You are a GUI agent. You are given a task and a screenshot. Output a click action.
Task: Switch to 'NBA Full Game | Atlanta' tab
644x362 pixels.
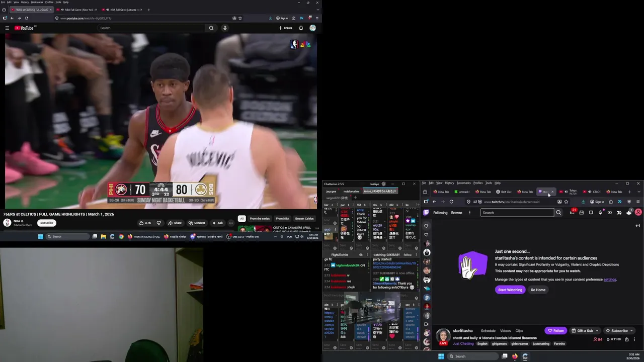coord(122,10)
